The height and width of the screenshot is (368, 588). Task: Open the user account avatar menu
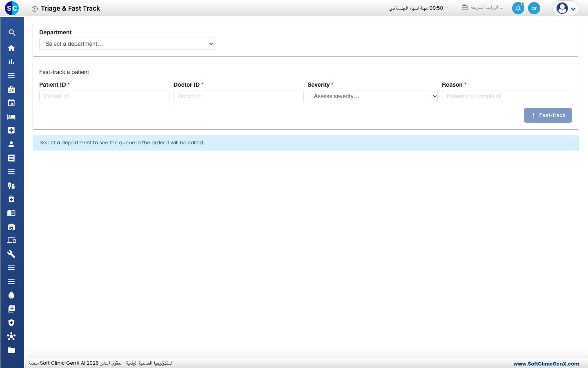click(x=566, y=8)
